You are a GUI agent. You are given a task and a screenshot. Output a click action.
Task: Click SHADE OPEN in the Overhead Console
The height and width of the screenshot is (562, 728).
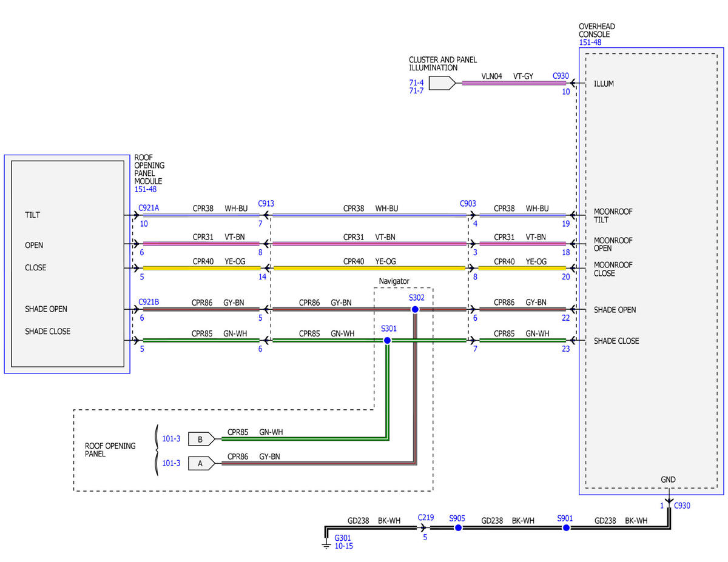615,310
